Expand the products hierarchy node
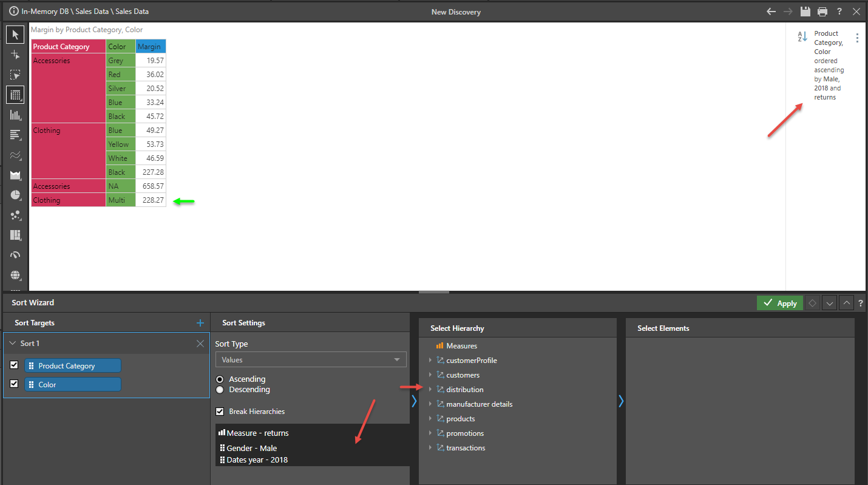The height and width of the screenshot is (485, 868). 430,419
